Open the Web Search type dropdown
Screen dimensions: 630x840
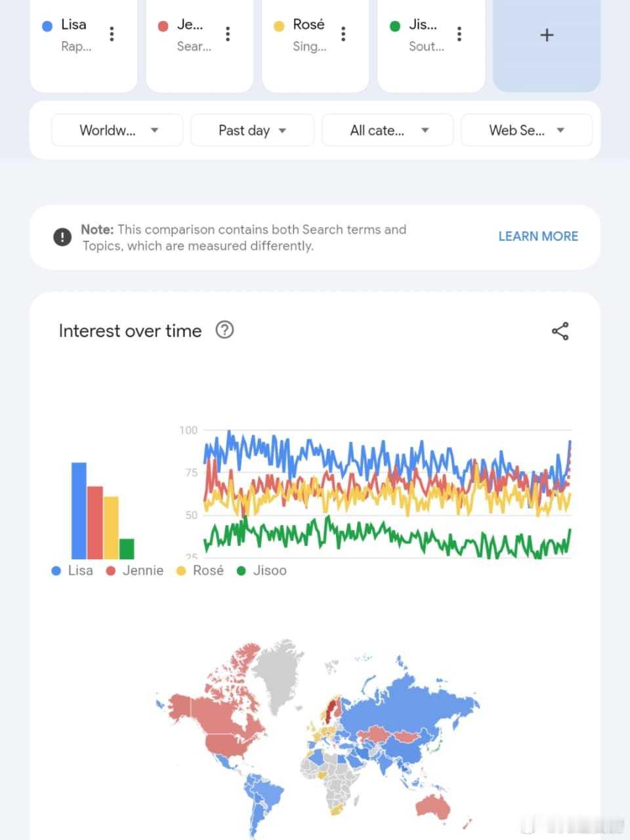[526, 130]
